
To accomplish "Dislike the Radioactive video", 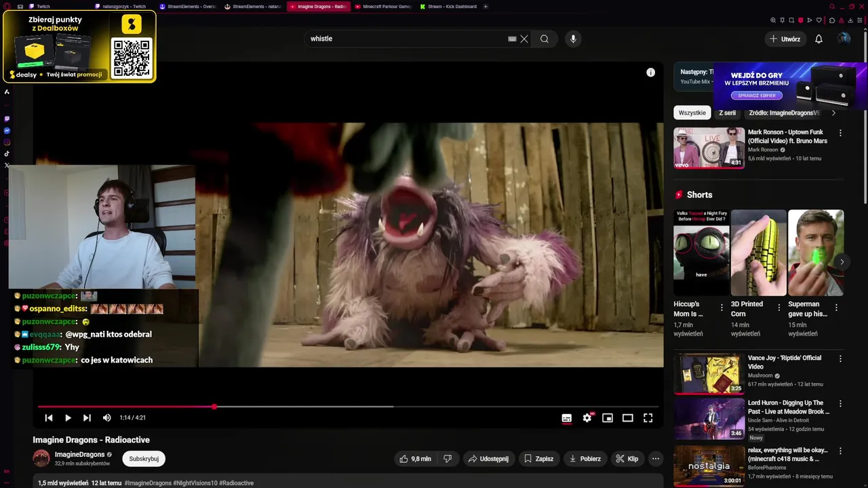I will (x=448, y=459).
